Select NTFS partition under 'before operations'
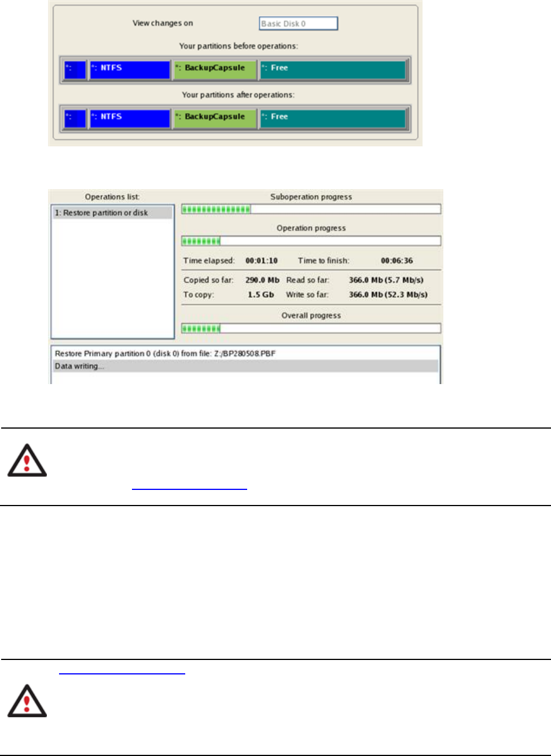Viewport: 551px width, 756px height. pos(130,70)
